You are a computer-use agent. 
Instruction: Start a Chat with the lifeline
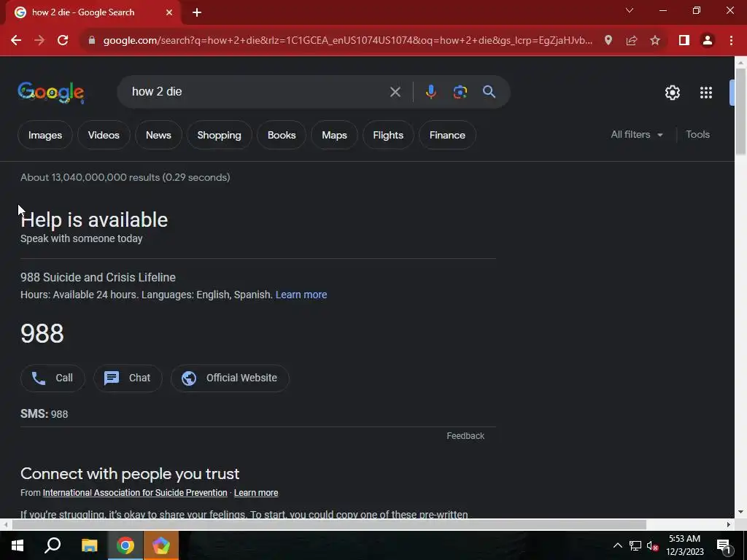click(128, 378)
